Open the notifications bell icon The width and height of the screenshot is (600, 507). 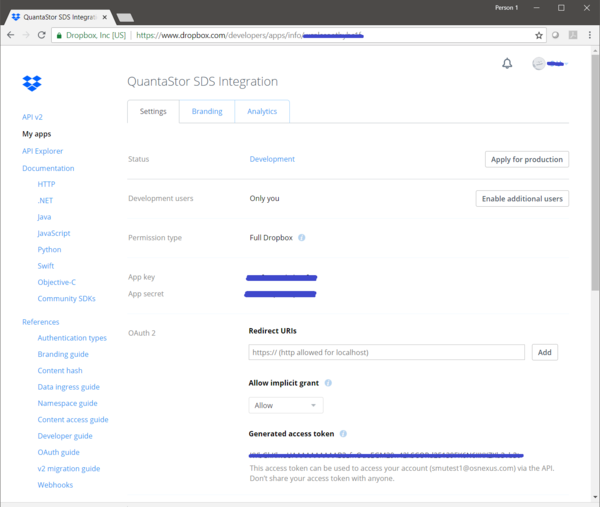(x=507, y=64)
